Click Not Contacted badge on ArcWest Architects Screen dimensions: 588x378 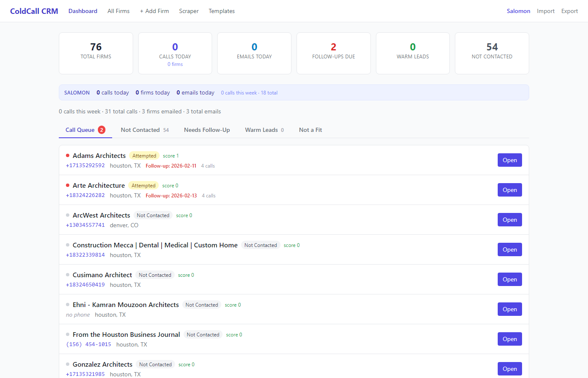[x=153, y=215]
